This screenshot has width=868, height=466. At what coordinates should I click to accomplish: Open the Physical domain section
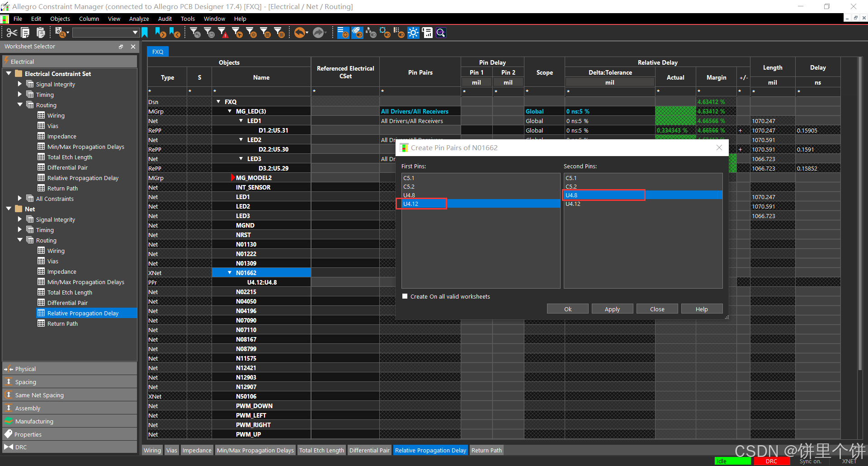tap(70, 369)
